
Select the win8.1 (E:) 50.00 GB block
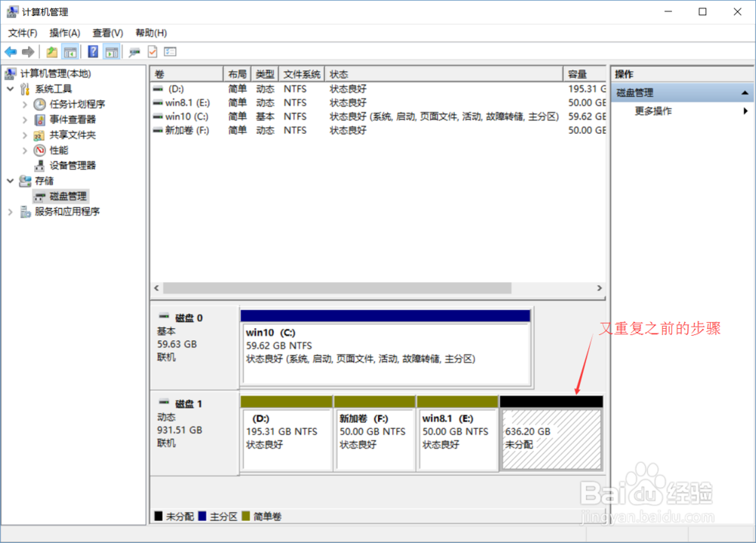click(x=457, y=433)
